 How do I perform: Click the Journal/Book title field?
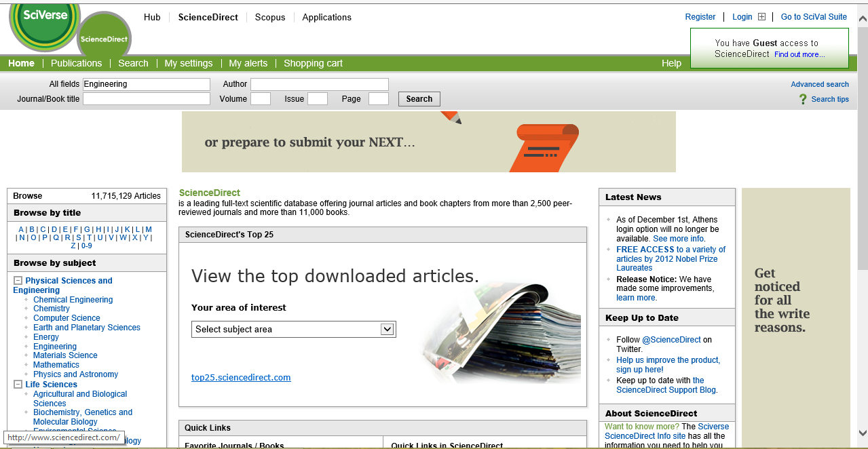coord(147,99)
